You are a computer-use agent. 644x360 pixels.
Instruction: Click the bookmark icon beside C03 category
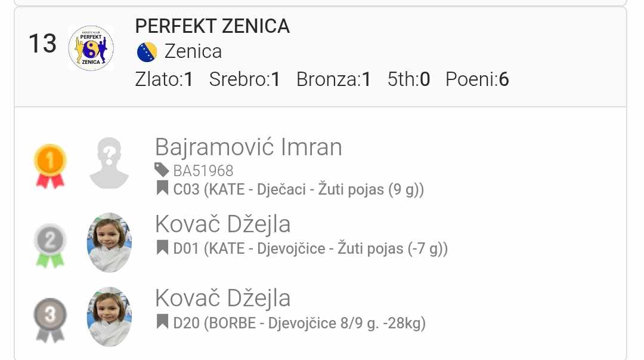click(162, 189)
